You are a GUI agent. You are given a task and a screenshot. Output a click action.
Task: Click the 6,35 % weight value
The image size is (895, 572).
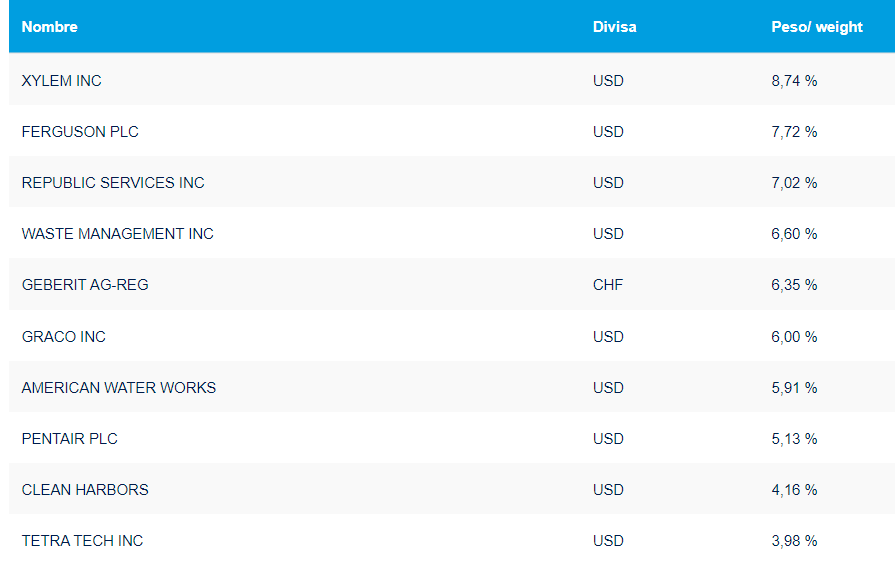coord(794,285)
